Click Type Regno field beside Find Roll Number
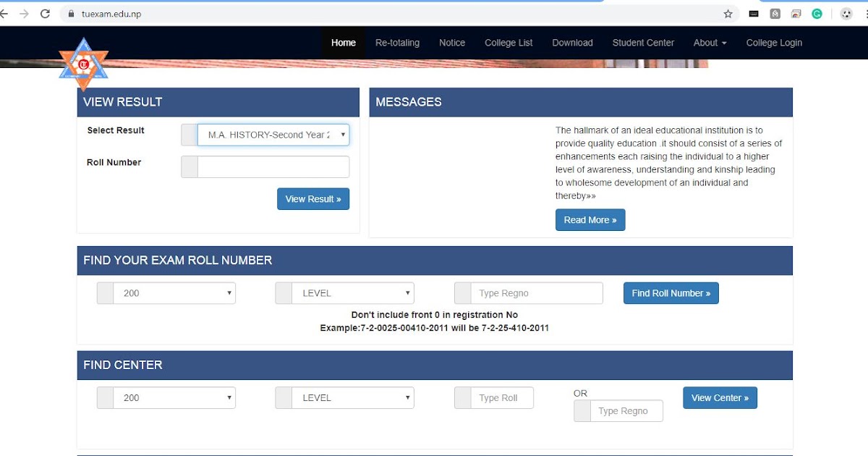Viewport: 868px width, 456px height. click(537, 293)
